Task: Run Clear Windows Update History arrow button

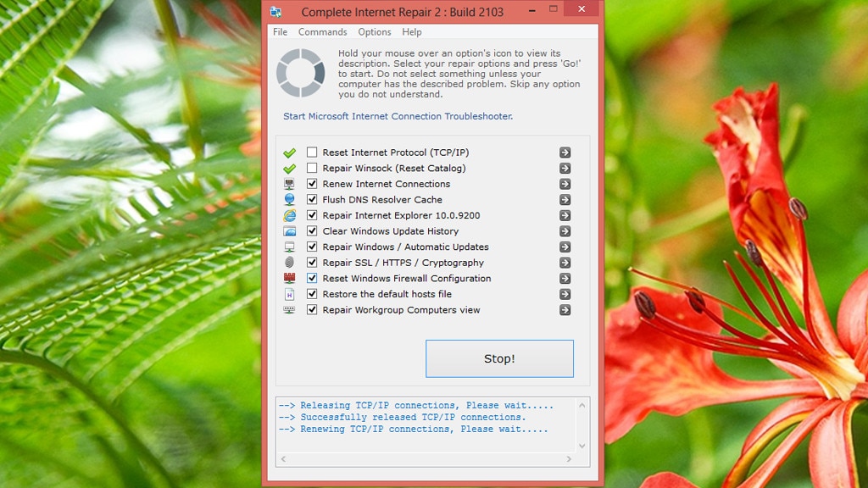Action: click(x=565, y=231)
